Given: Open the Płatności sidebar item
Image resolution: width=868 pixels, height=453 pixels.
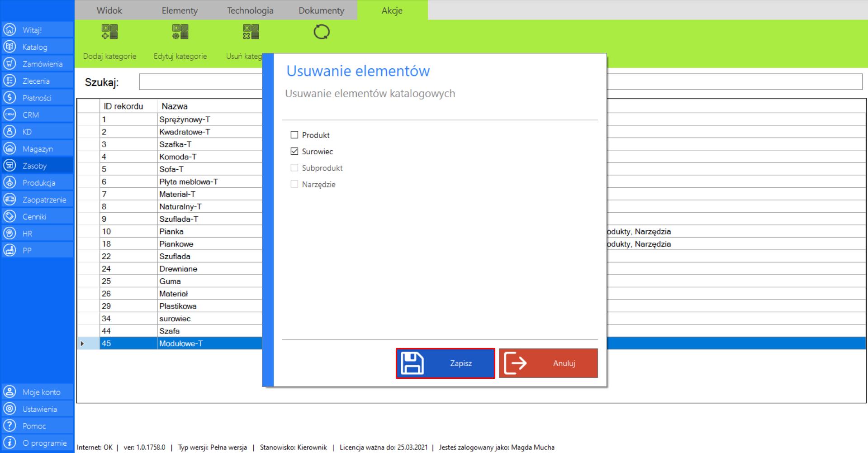Looking at the screenshot, I should pos(36,98).
